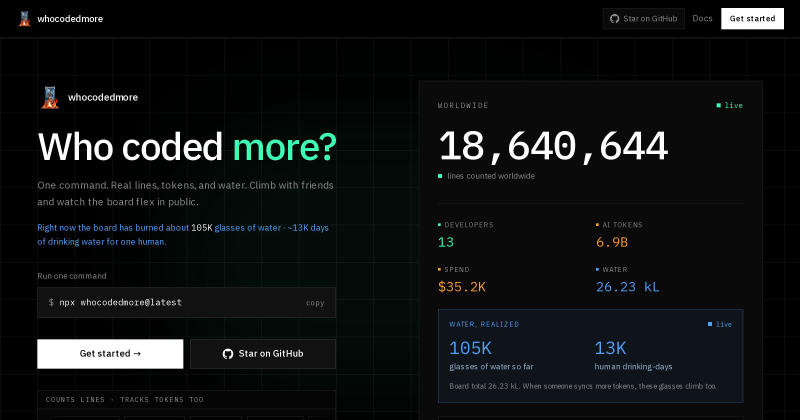Copy the npx command via copy button
Viewport: 800px width, 420px height.
(315, 303)
